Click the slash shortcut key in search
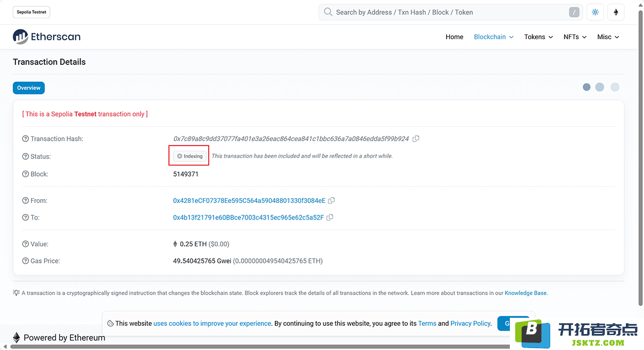This screenshot has height=350, width=644. 575,12
